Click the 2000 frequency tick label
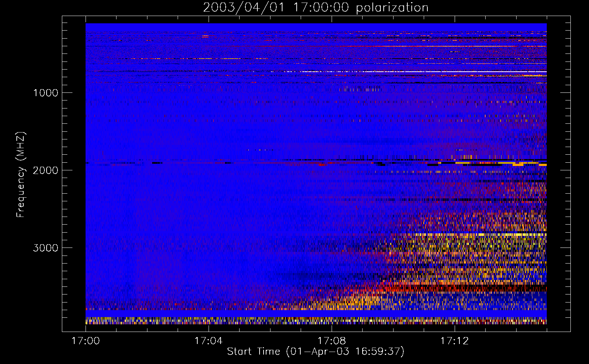Viewport: 589px width, 364px height. tap(46, 170)
